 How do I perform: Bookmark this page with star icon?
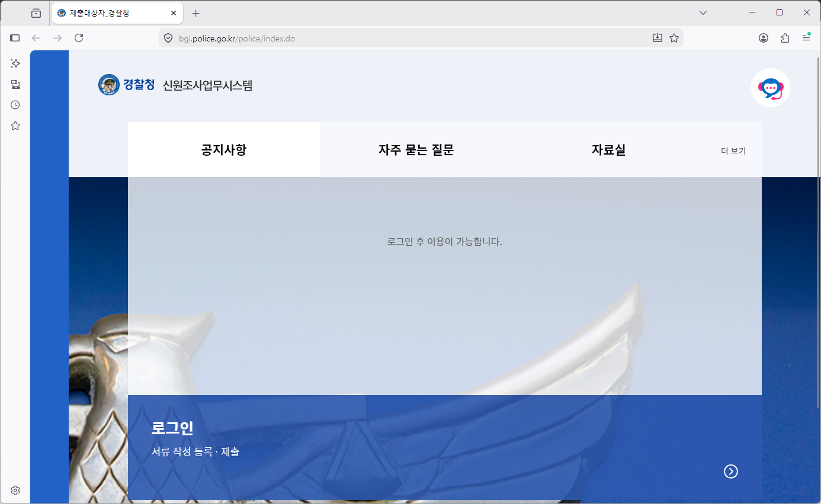[x=674, y=38]
